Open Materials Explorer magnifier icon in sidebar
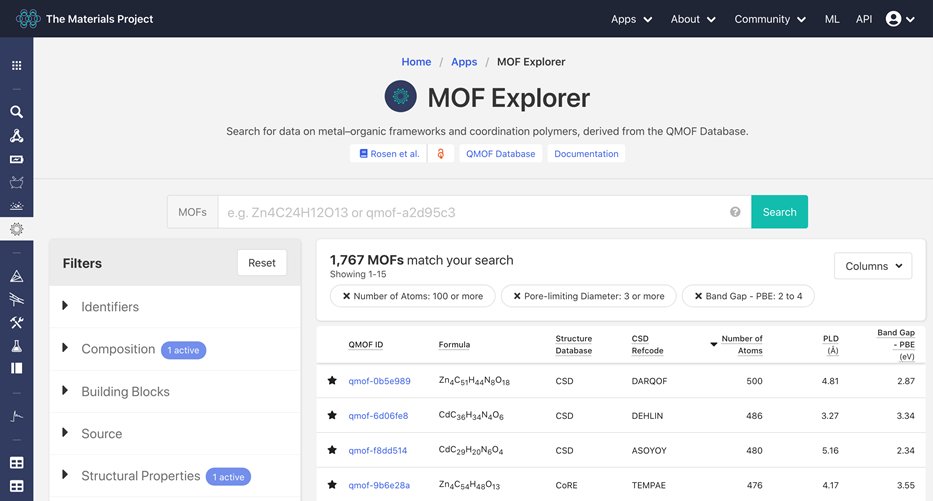 pos(17,112)
